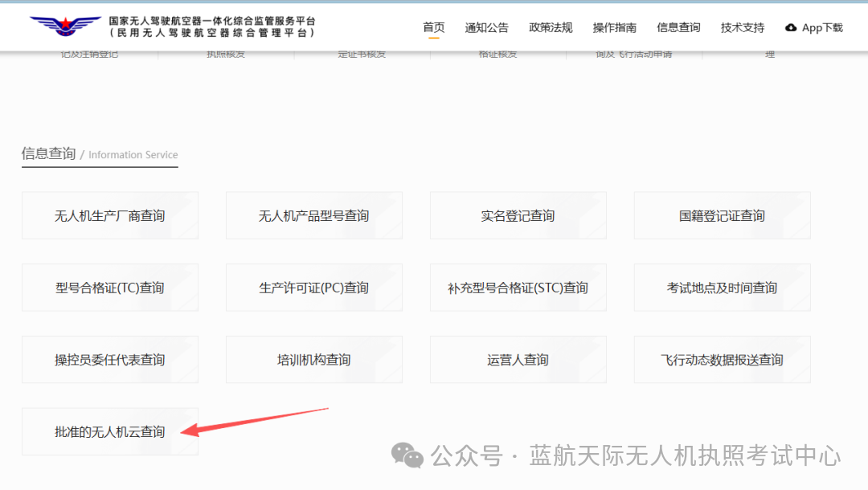868x490 pixels.
Task: Click the 国籍登记证查询 button
Action: click(x=723, y=215)
